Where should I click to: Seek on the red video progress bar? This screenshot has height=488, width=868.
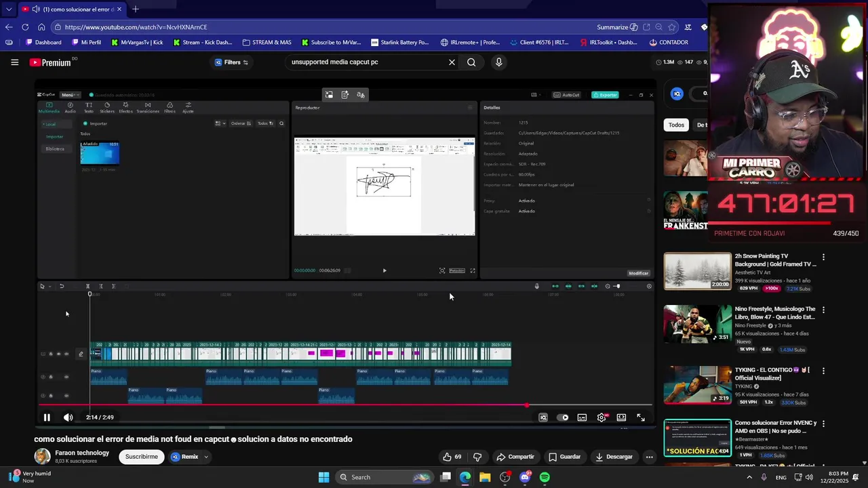coord(344,405)
